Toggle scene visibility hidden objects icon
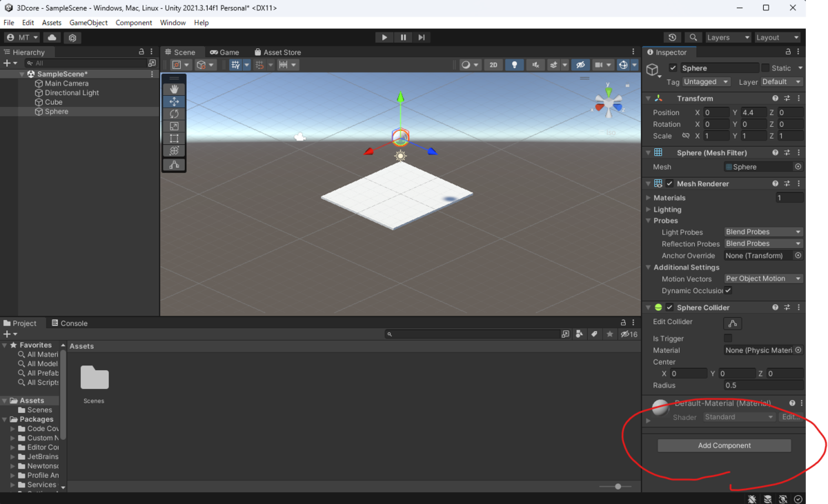The image size is (828, 504). (x=580, y=65)
